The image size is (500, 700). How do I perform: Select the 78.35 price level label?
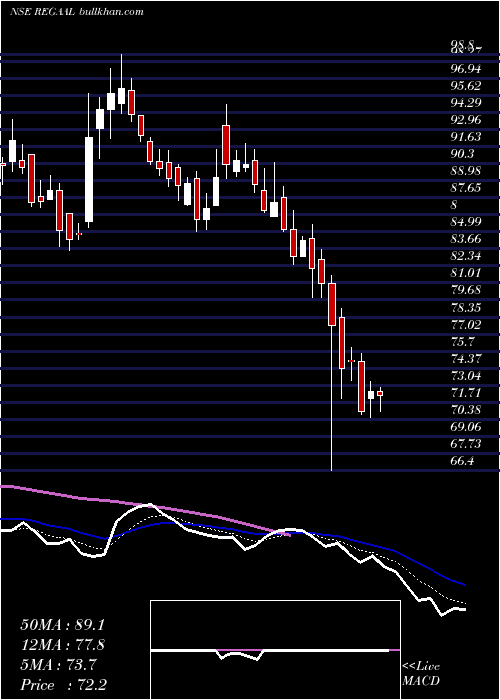click(x=466, y=307)
